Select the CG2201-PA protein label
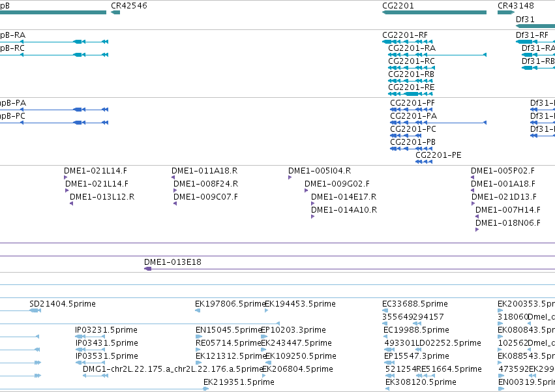 pyautogui.click(x=413, y=116)
